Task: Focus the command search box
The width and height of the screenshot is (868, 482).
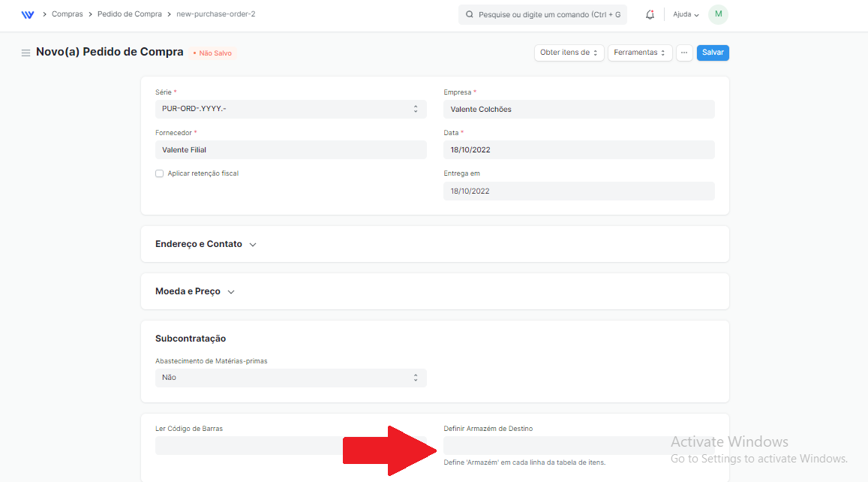Action: tap(542, 14)
